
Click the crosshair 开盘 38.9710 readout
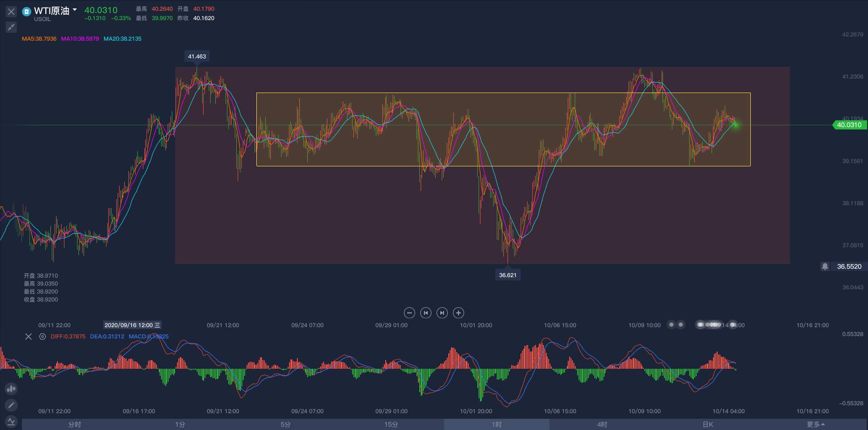41,276
